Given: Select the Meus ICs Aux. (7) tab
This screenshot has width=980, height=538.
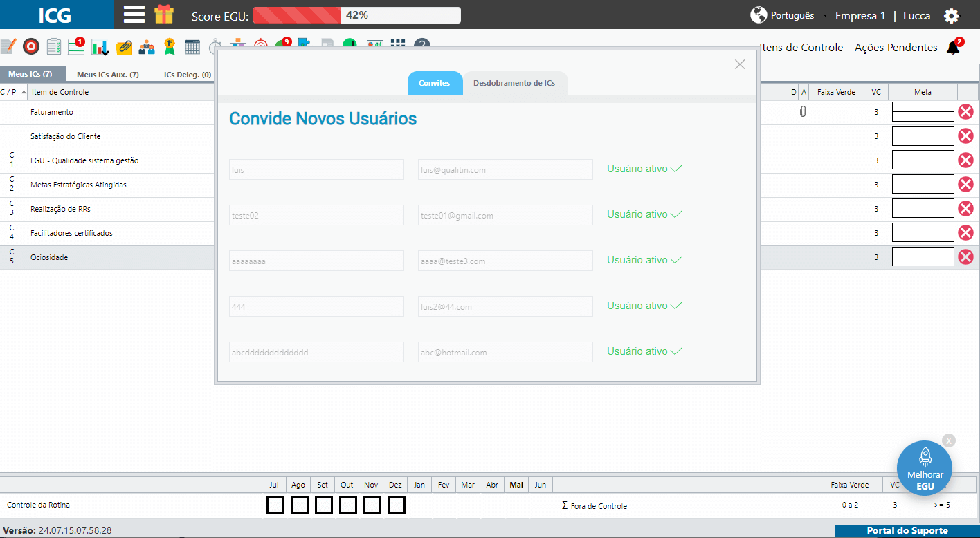Looking at the screenshot, I should (x=108, y=74).
